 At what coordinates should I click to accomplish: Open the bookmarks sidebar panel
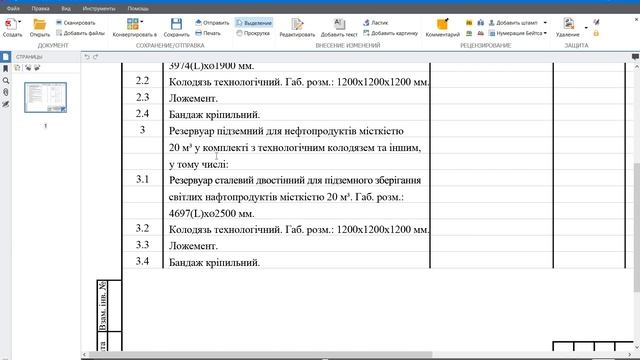(6, 69)
